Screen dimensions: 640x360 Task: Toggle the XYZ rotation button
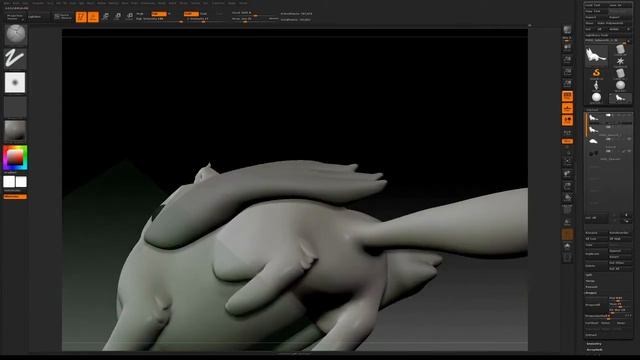567,141
